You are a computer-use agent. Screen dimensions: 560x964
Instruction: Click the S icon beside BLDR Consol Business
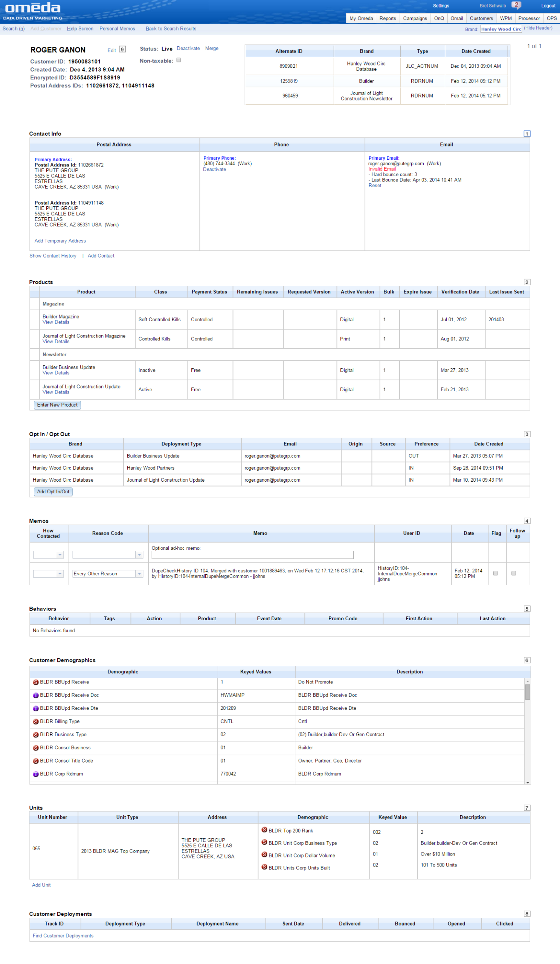tap(35, 748)
